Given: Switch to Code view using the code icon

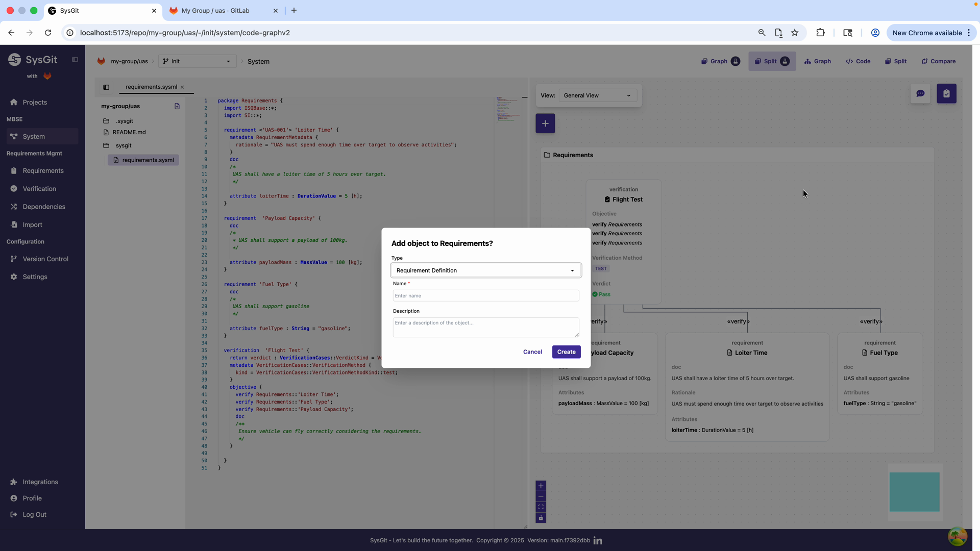Looking at the screenshot, I should 857,61.
